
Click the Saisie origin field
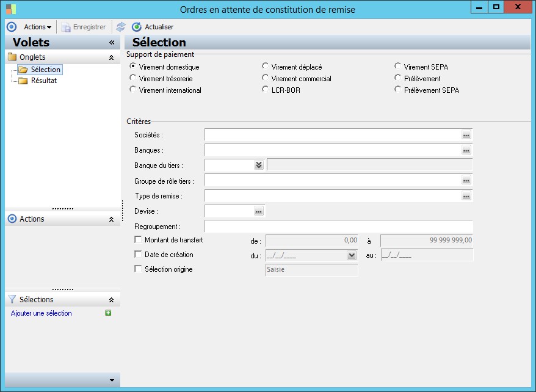click(x=312, y=270)
